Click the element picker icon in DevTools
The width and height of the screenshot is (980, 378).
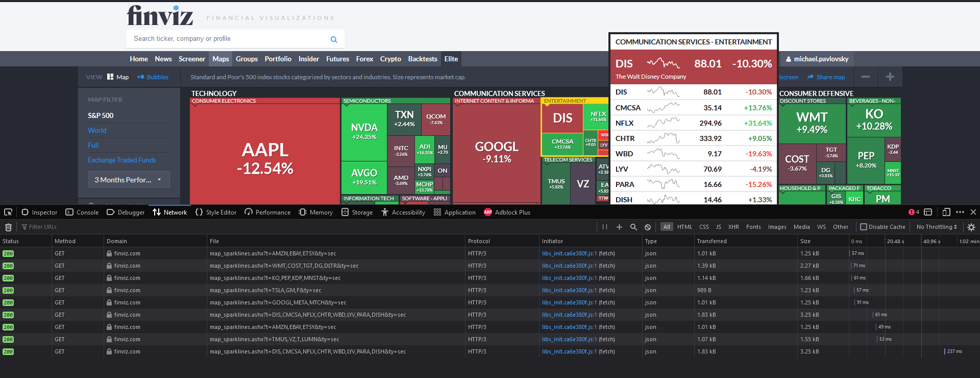click(x=8, y=212)
